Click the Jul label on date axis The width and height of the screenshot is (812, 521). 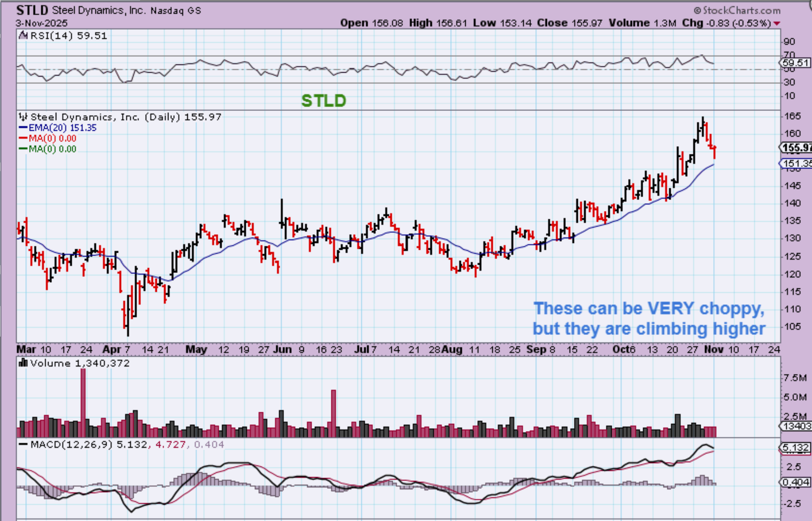361,349
